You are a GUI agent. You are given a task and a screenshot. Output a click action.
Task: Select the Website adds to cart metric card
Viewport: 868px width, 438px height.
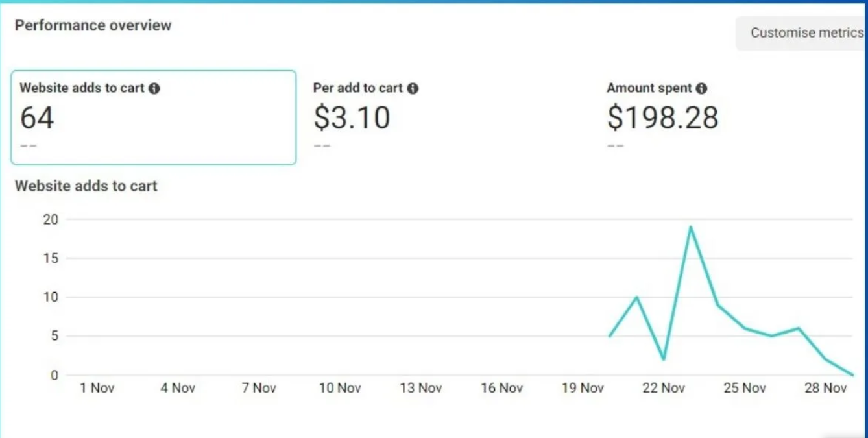[154, 117]
